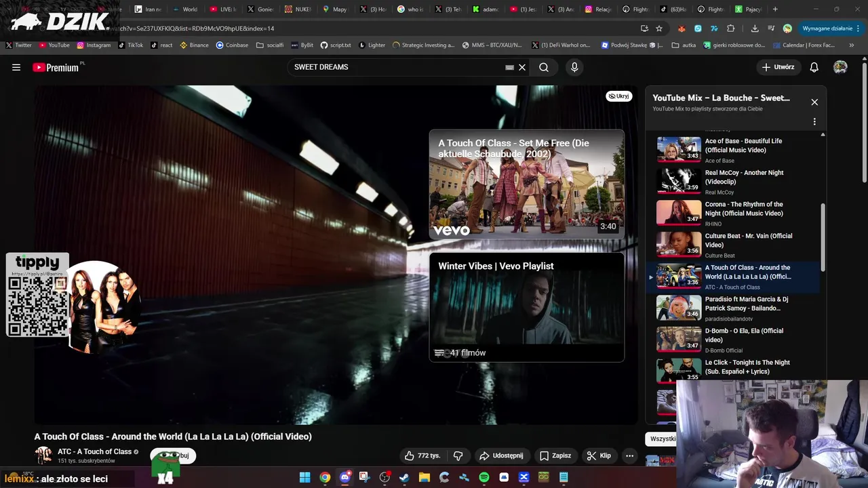Screen dimensions: 868x488
Task: Open the on-screen keyboard icon in search box
Action: [509, 67]
